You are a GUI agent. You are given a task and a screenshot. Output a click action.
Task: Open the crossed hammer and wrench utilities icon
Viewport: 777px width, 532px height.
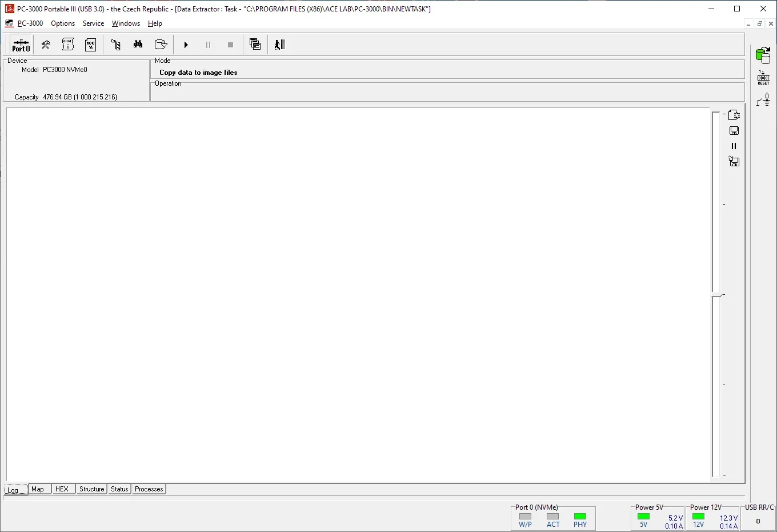pos(46,45)
